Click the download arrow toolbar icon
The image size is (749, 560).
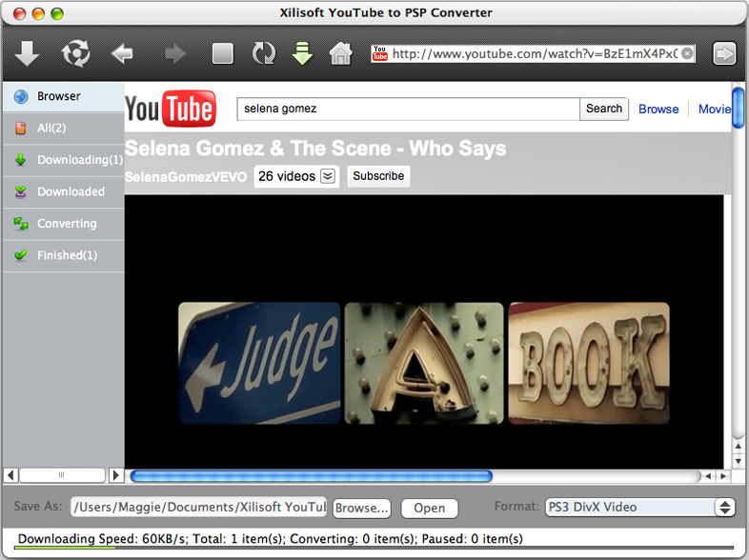28,53
